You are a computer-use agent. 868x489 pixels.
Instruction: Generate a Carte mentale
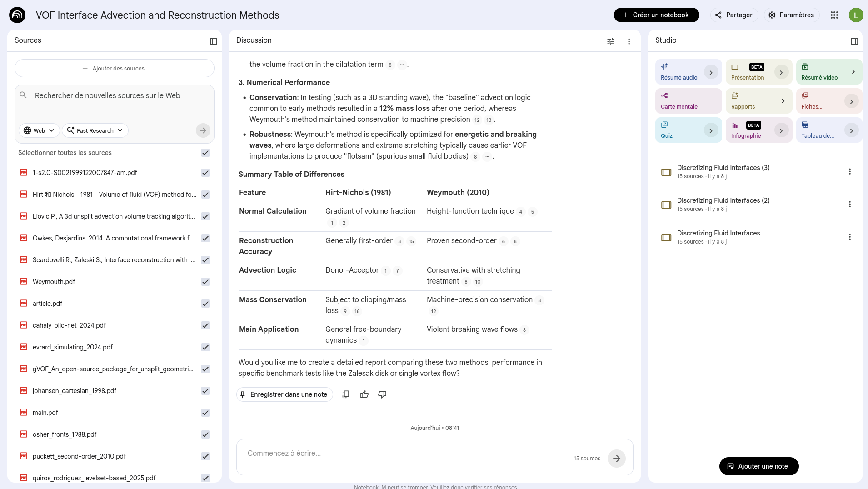point(688,101)
